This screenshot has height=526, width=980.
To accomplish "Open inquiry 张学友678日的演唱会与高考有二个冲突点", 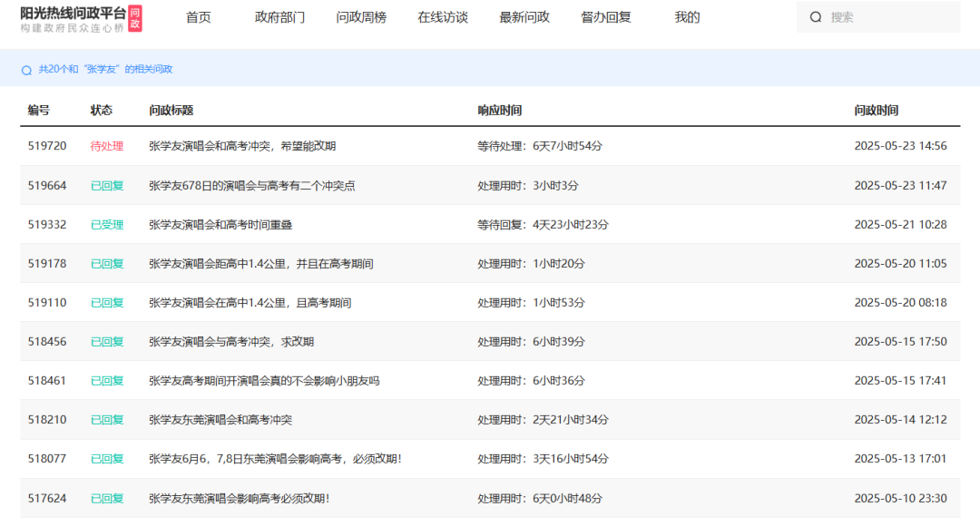I will (252, 186).
